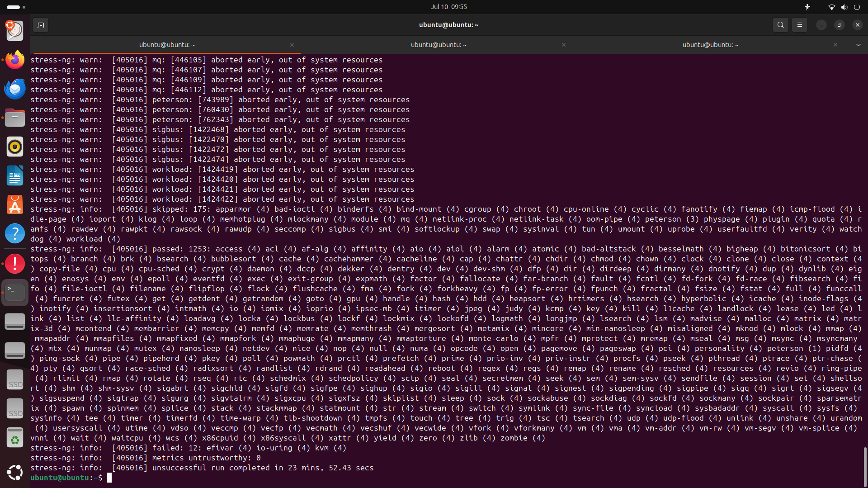Switch to the third terminal tab
This screenshot has height=488, width=868.
click(710, 45)
